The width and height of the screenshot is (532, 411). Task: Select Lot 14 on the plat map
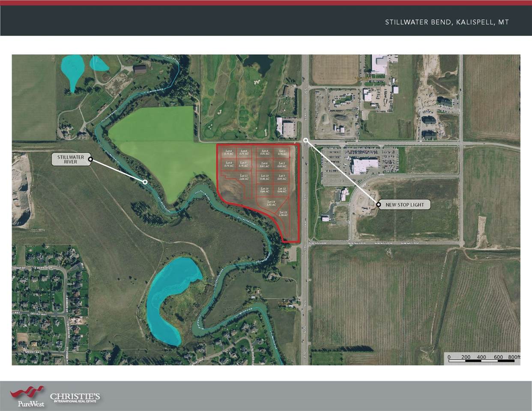pyautogui.click(x=270, y=204)
